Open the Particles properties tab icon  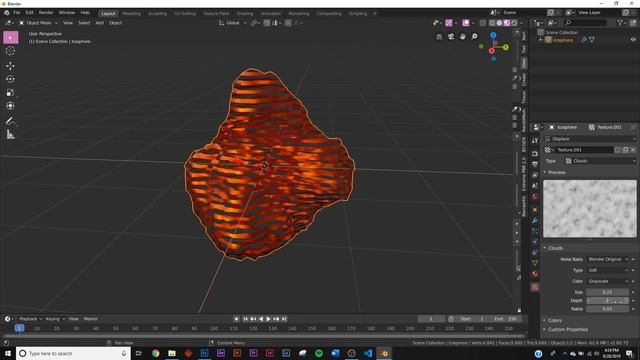pyautogui.click(x=535, y=231)
